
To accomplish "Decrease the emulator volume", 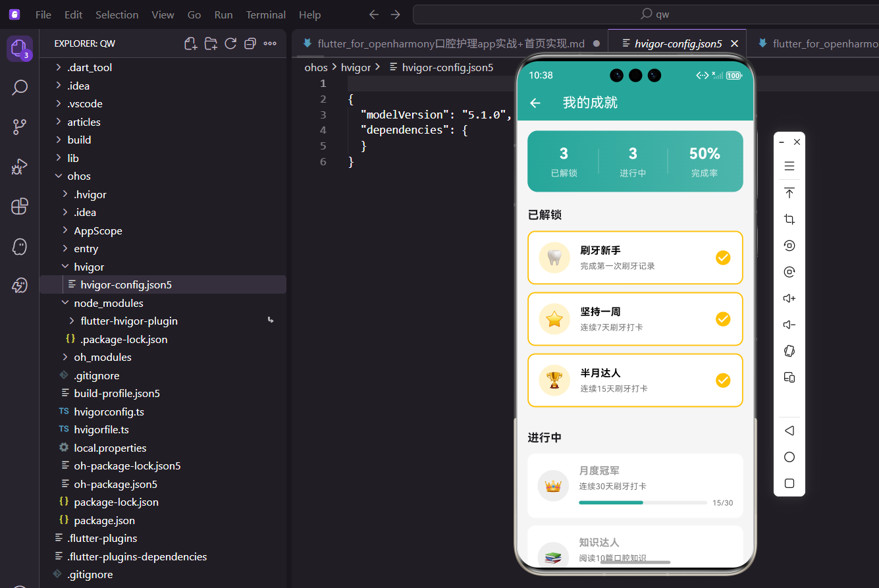I will coord(789,324).
